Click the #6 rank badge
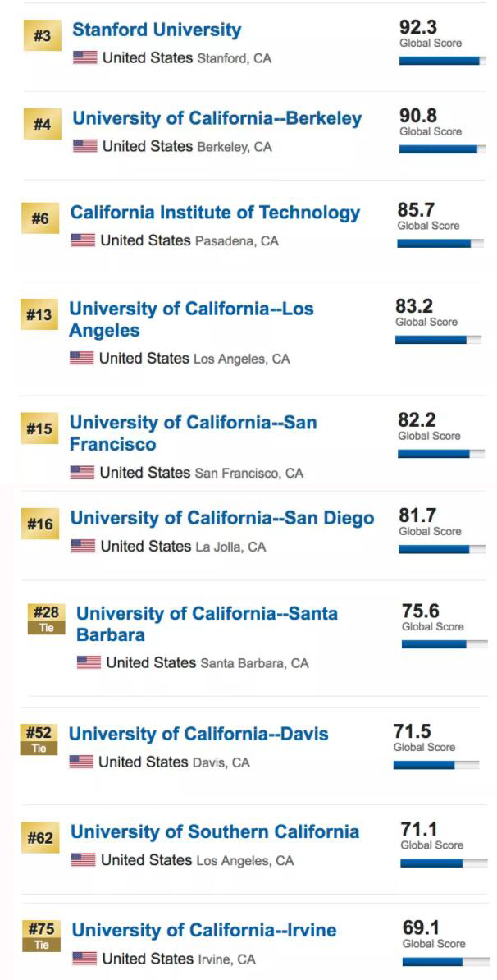The height and width of the screenshot is (980, 497). point(39,219)
